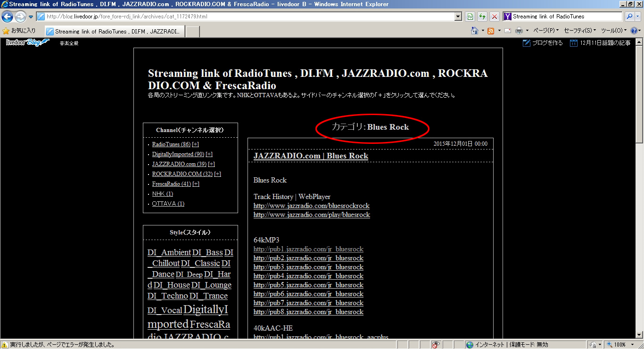Open the search provider options dropdown

[x=639, y=17]
